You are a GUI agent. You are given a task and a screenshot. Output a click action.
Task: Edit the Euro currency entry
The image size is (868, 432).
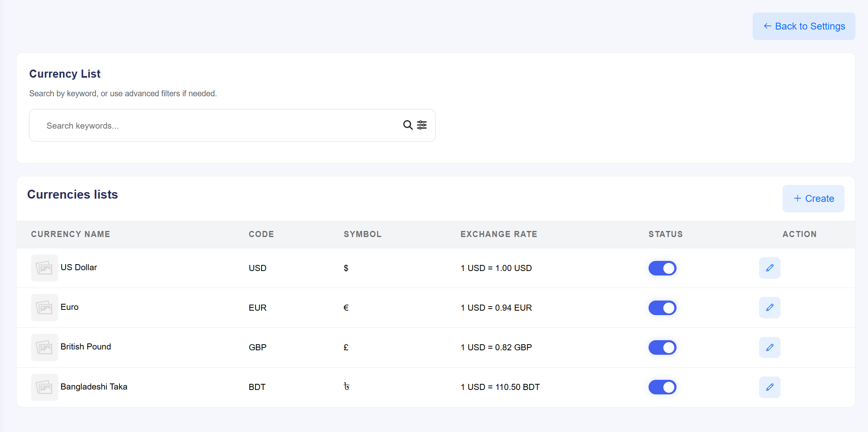tap(770, 307)
